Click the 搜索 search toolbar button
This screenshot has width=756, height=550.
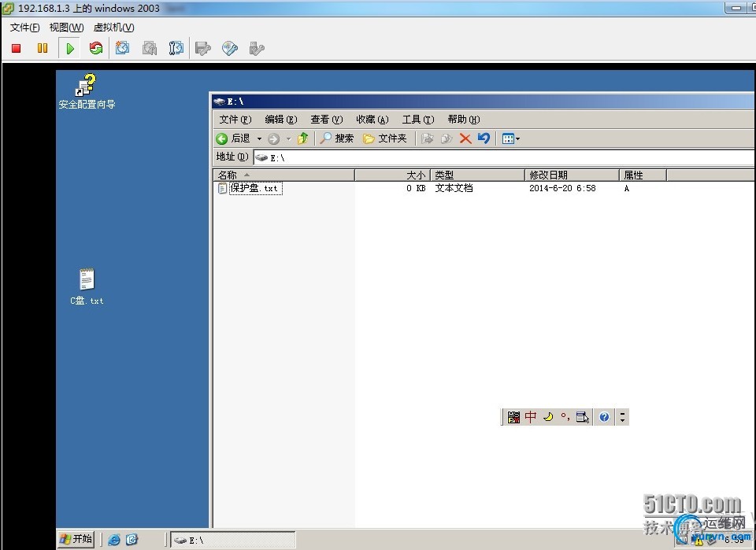337,138
